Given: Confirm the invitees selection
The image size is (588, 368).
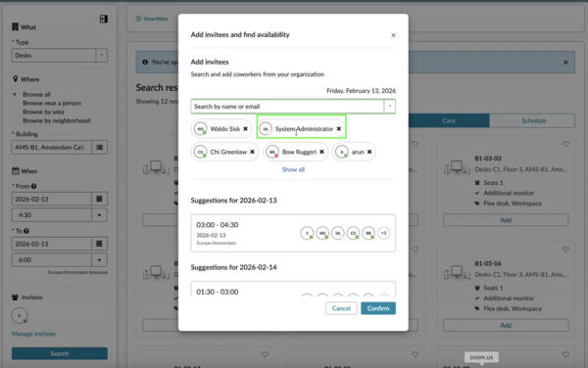Looking at the screenshot, I should click(378, 308).
